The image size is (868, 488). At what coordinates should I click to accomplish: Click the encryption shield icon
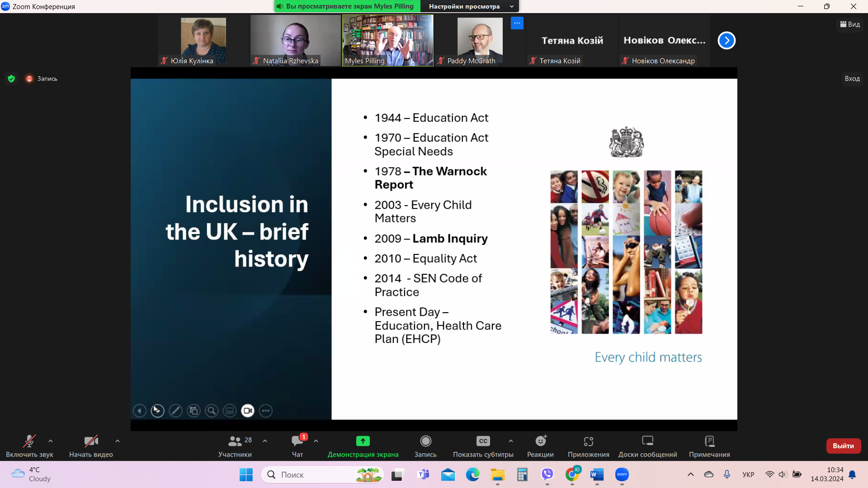tap(12, 79)
